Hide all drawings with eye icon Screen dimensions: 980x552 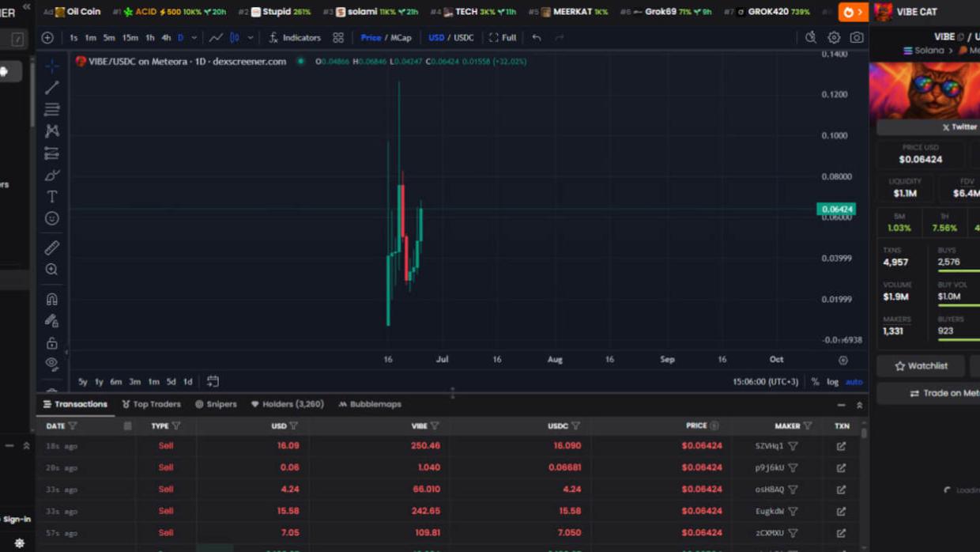point(52,364)
